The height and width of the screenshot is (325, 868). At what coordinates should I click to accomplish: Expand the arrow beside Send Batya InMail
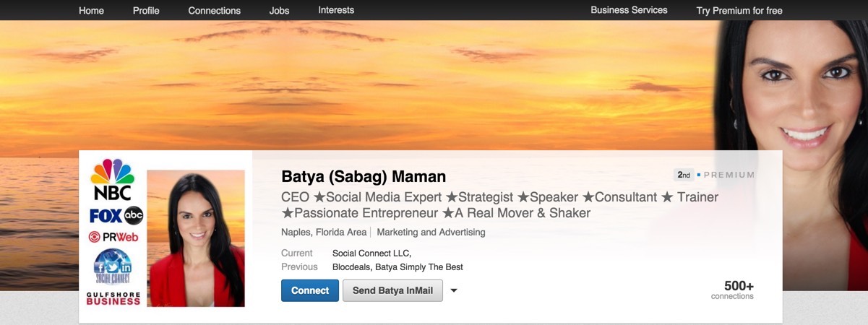pyautogui.click(x=454, y=290)
